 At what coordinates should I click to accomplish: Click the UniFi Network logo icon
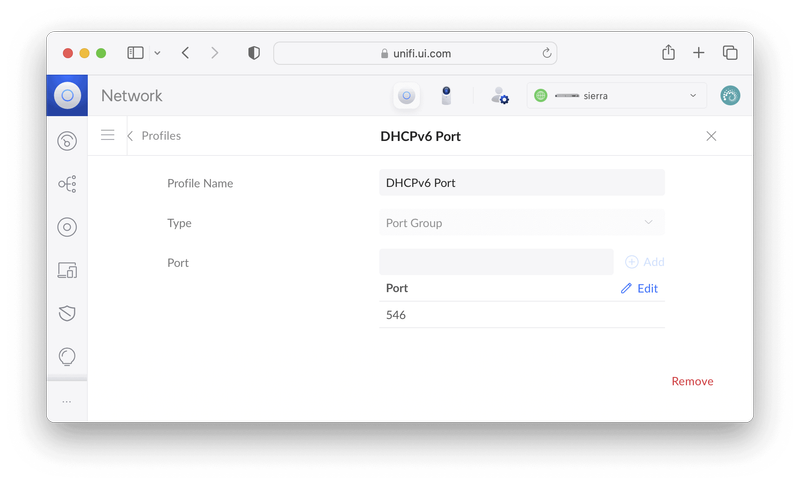pyautogui.click(x=67, y=96)
